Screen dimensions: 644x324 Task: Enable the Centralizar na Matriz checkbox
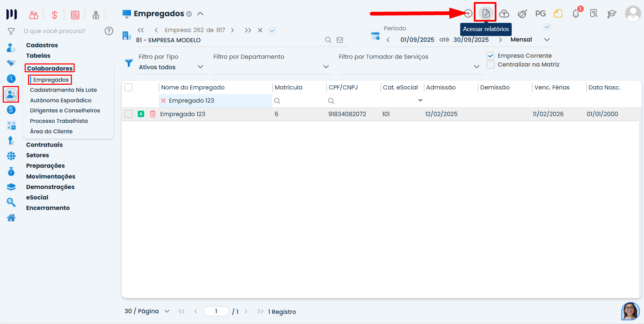(490, 64)
